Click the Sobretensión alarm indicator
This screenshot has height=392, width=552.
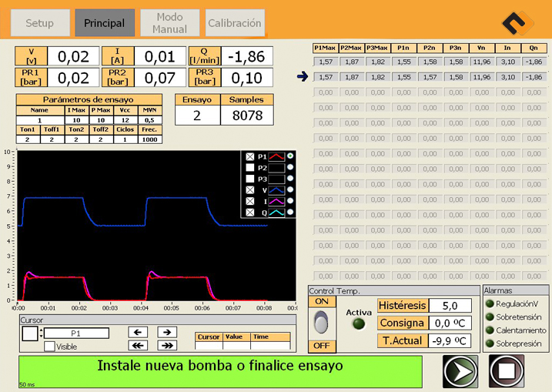point(490,317)
